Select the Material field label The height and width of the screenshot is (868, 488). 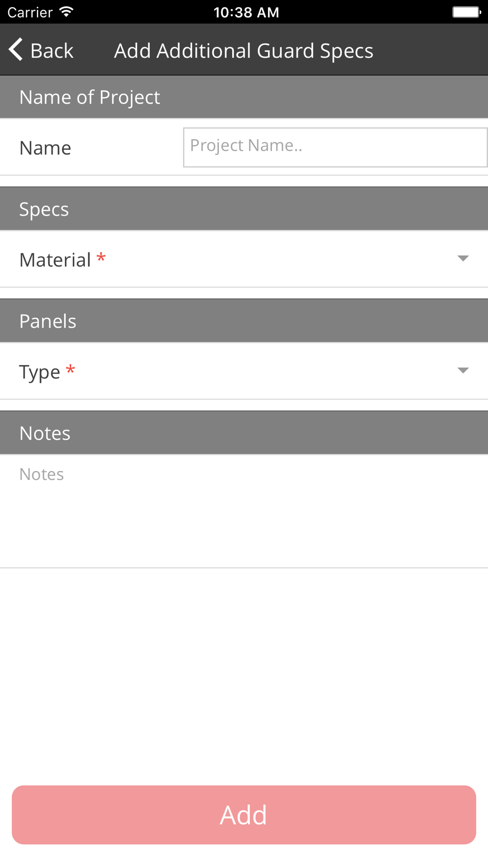click(x=55, y=260)
